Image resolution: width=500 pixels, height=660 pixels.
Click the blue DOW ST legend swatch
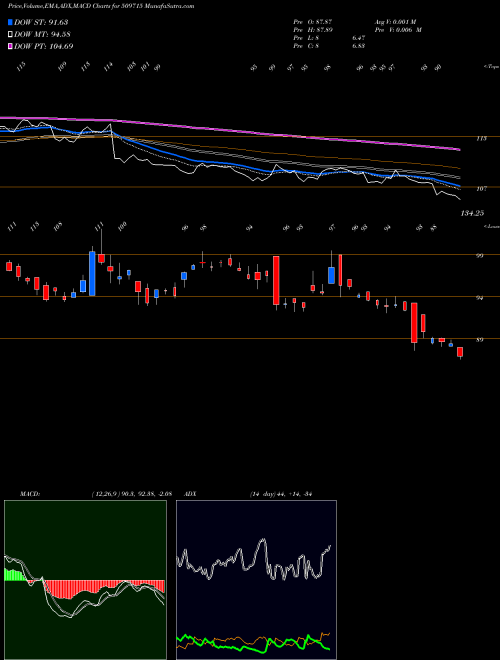pyautogui.click(x=11, y=22)
